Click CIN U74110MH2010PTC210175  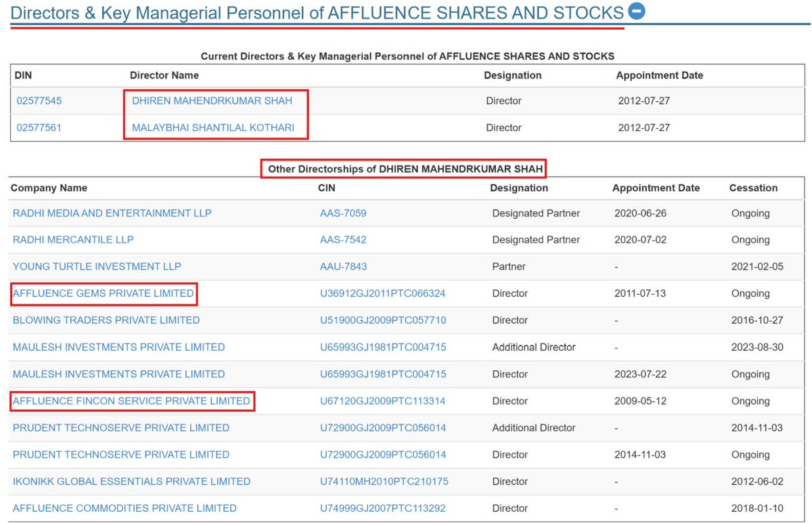tap(384, 481)
